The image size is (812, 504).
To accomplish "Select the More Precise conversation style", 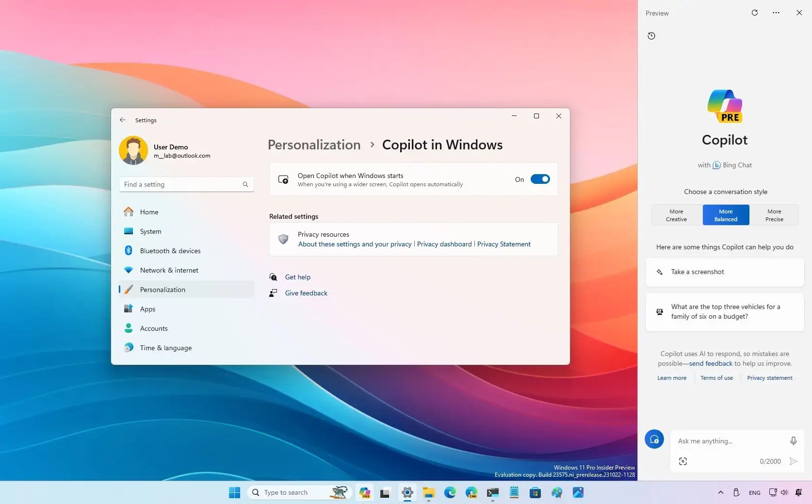I will tap(773, 215).
